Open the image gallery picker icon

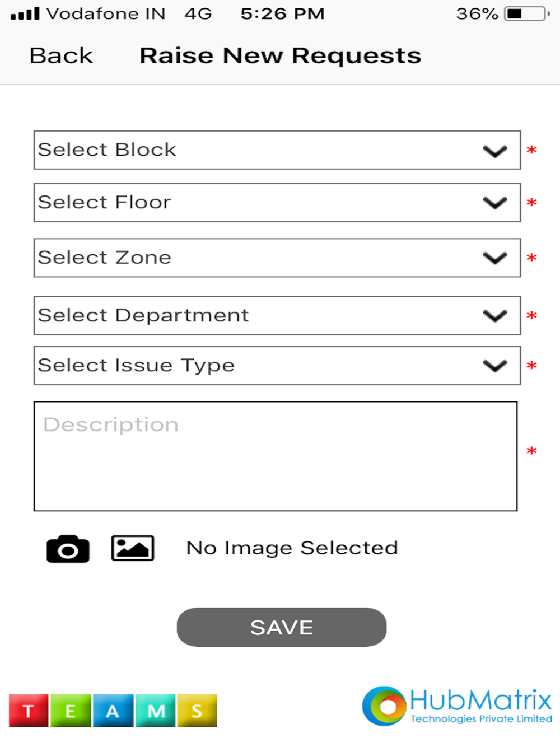pyautogui.click(x=133, y=548)
